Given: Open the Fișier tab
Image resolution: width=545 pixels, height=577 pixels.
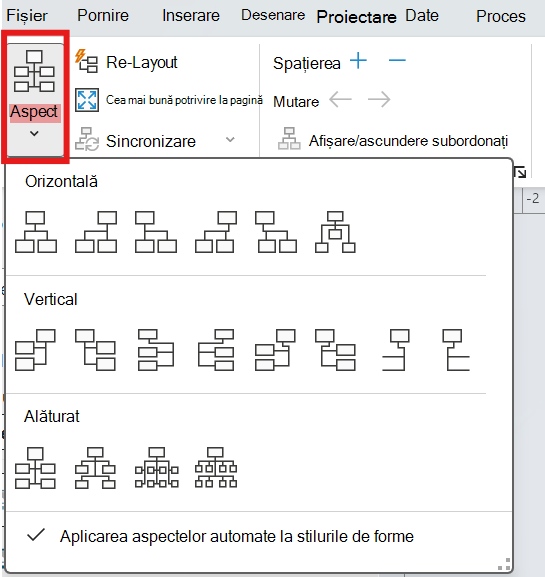Looking at the screenshot, I should pos(27,16).
